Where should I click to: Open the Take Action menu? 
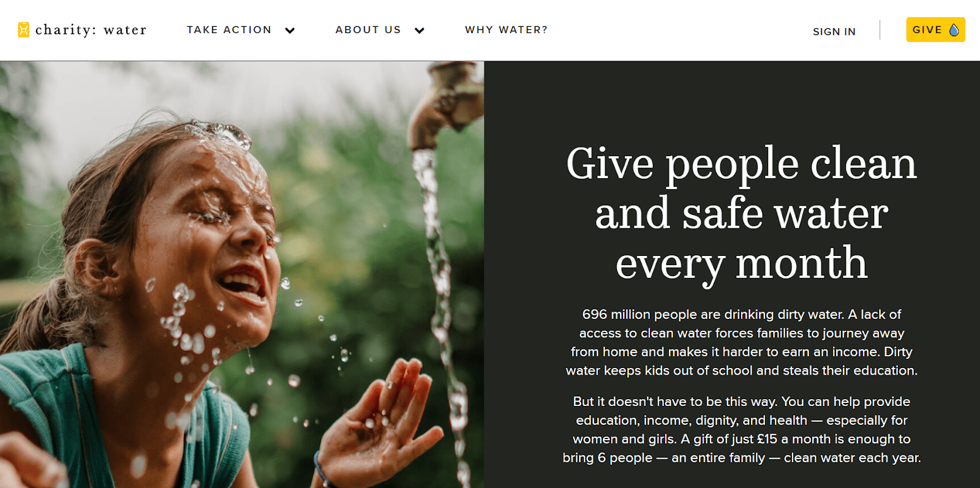tap(229, 29)
